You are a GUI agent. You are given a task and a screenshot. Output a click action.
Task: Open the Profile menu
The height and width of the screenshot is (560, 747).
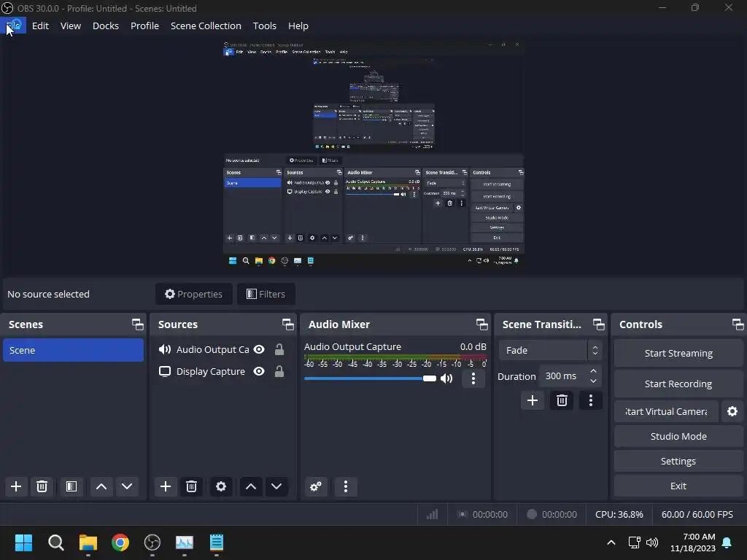tap(145, 26)
